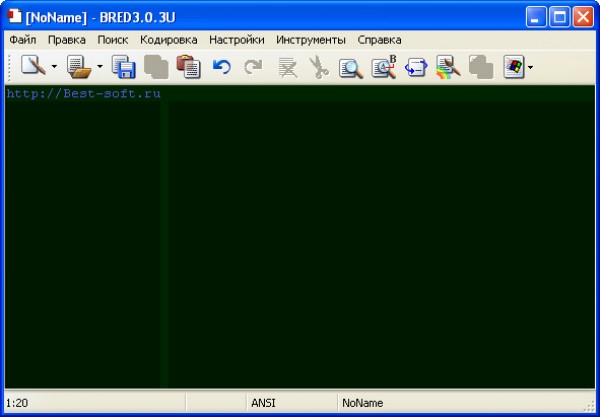The height and width of the screenshot is (417, 600).
Task: Expand the Windows flag icon dropdown arrow
Action: click(531, 68)
